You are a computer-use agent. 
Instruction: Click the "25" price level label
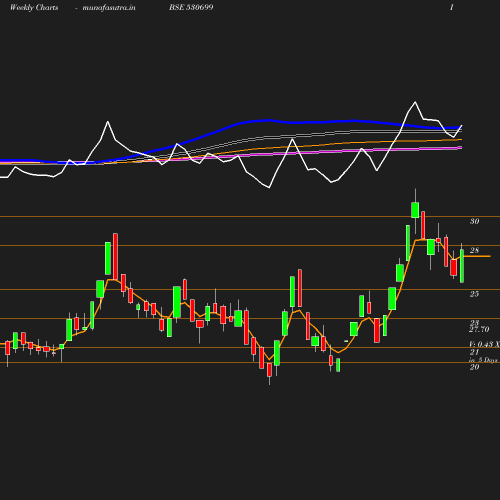[x=475, y=294]
